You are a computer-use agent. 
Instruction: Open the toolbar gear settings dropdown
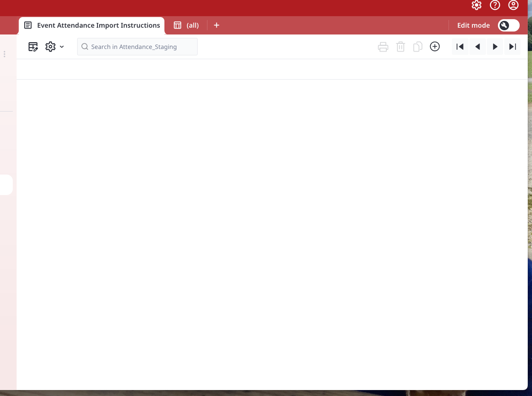coord(55,47)
